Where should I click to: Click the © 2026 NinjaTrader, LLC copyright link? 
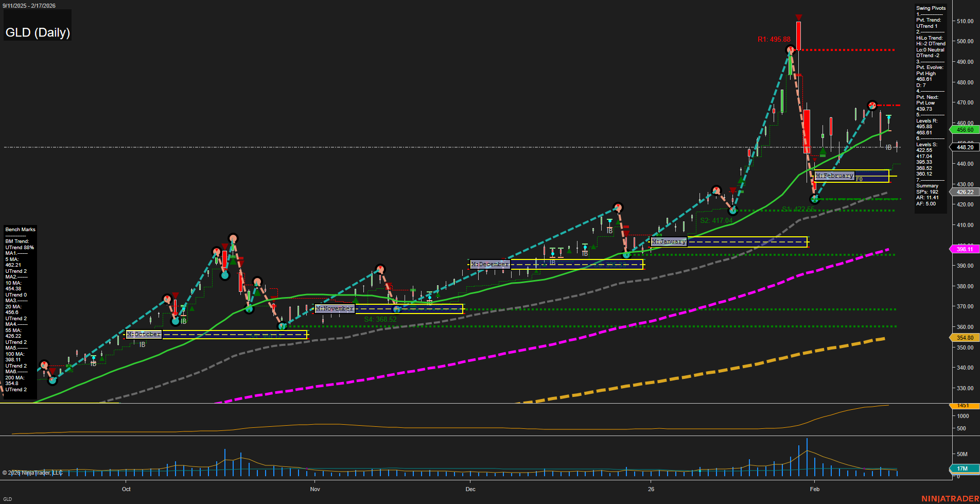click(33, 472)
